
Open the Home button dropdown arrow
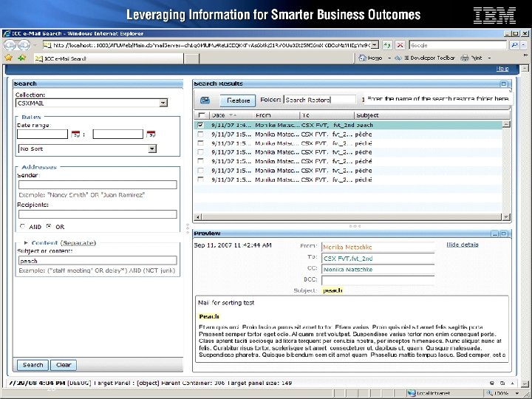[x=389, y=58]
